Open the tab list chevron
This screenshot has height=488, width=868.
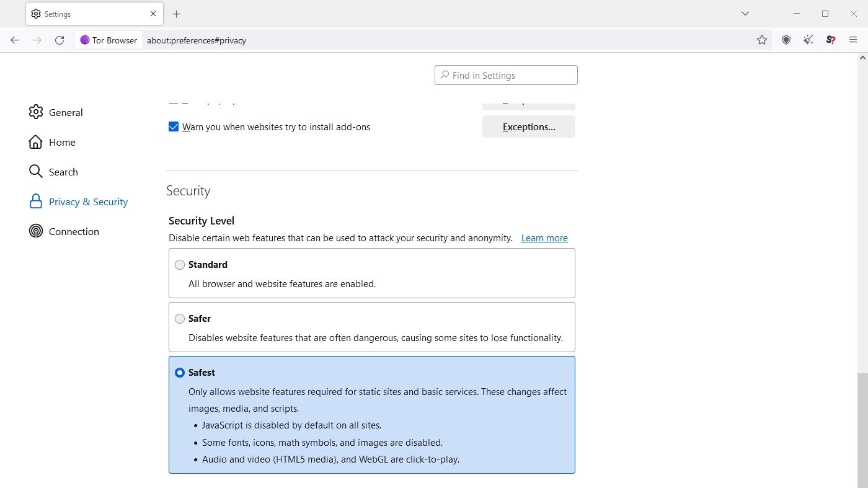coord(745,13)
